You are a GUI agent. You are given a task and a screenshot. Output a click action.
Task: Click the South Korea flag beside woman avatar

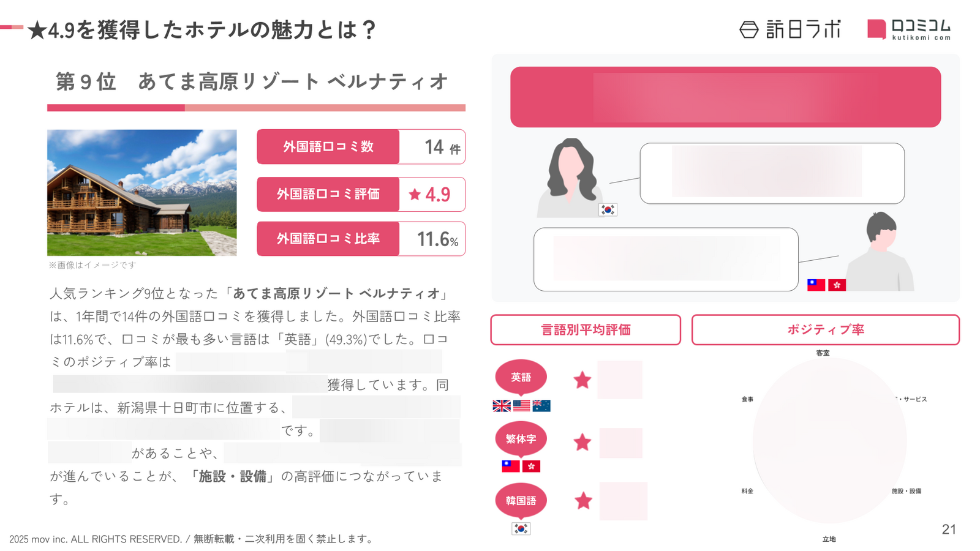point(608,209)
